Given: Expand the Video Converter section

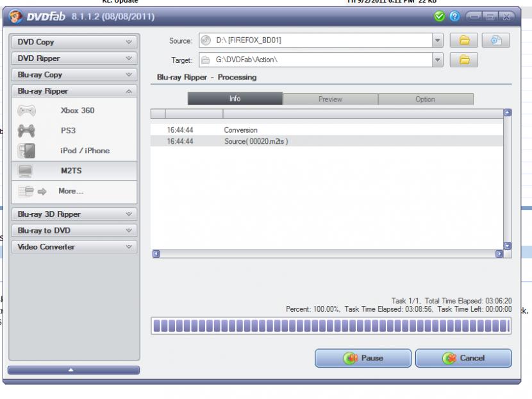Looking at the screenshot, I should (74, 247).
